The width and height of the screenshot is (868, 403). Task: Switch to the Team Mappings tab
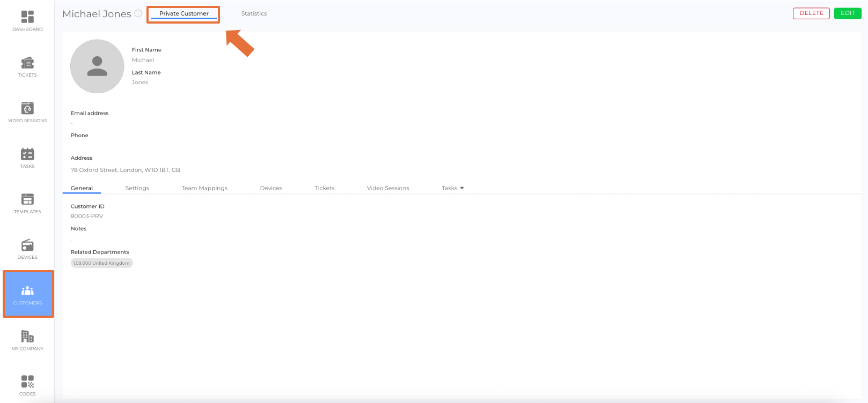[204, 188]
